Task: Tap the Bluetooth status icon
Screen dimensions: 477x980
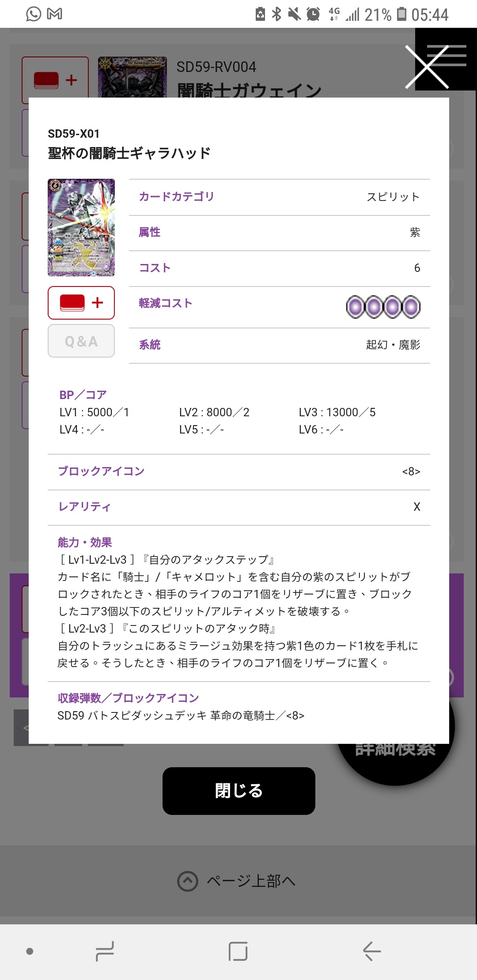Action: [x=276, y=14]
